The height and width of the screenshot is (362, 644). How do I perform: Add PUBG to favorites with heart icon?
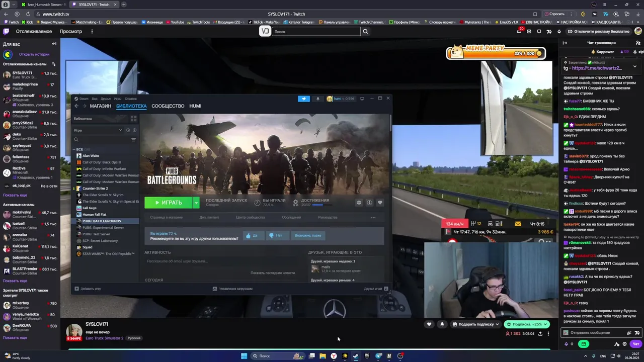click(380, 203)
